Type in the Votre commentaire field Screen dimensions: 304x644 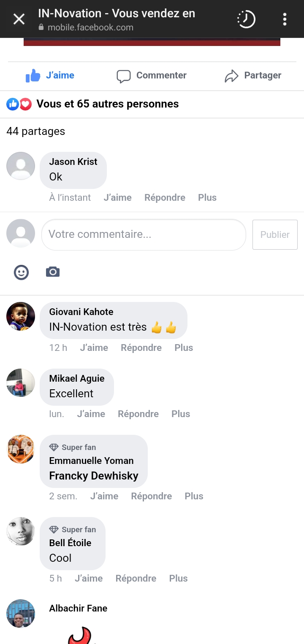click(x=144, y=234)
